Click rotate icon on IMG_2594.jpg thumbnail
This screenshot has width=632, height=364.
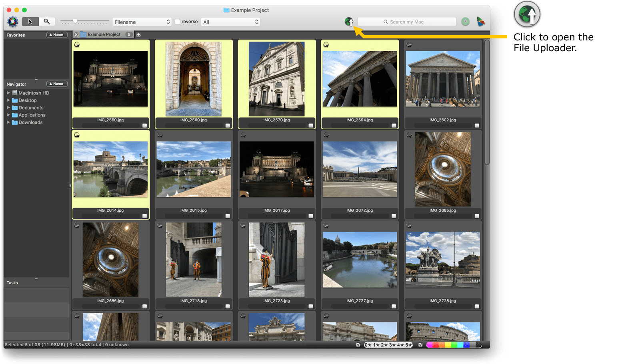(326, 45)
